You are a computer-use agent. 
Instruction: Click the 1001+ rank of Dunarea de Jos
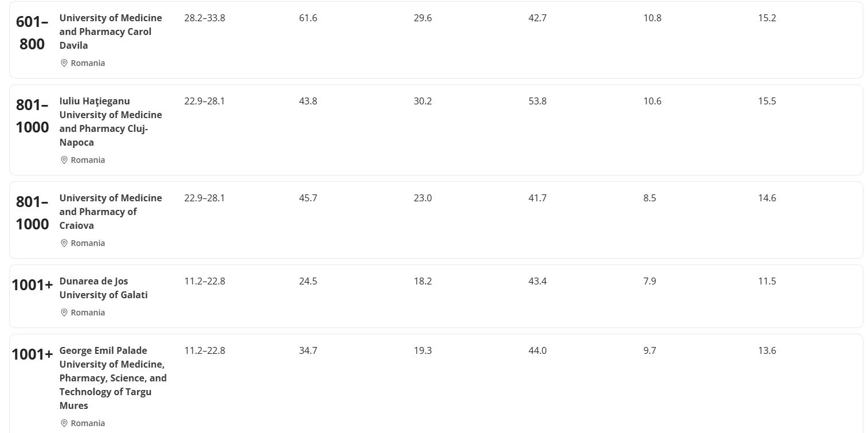[32, 285]
